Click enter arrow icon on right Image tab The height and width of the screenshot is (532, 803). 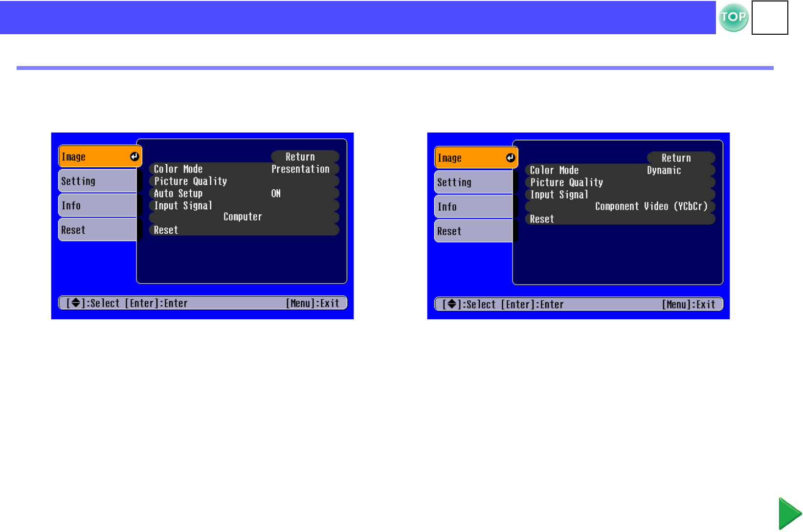[x=510, y=158]
